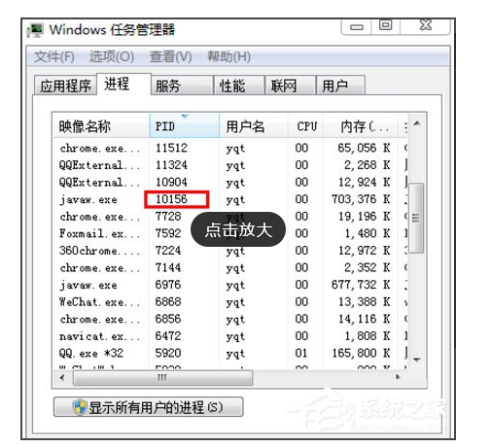Sort by 映像名称 column header
The image size is (491, 448).
[101, 126]
